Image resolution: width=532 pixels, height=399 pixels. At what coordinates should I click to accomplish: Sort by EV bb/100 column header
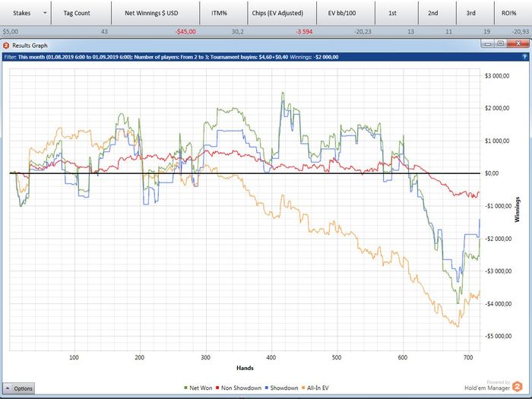coord(342,13)
